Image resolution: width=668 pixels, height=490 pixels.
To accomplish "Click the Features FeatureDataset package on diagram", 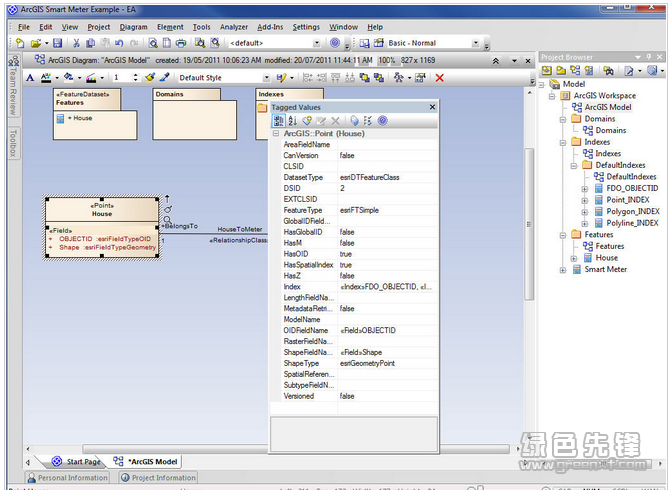I will pos(95,113).
